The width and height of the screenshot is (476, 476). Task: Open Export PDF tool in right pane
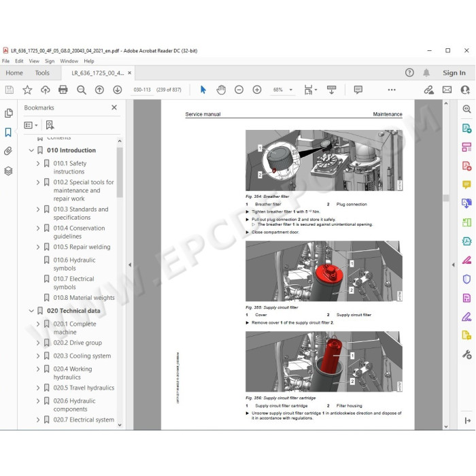(x=466, y=128)
